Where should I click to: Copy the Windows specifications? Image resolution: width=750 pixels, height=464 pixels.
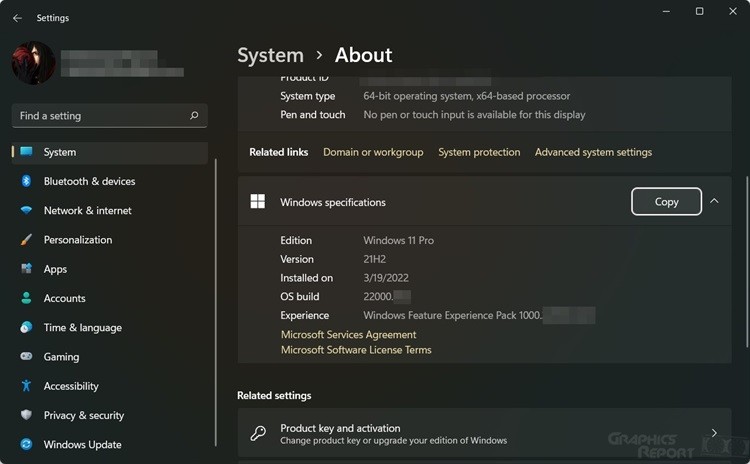pos(666,201)
